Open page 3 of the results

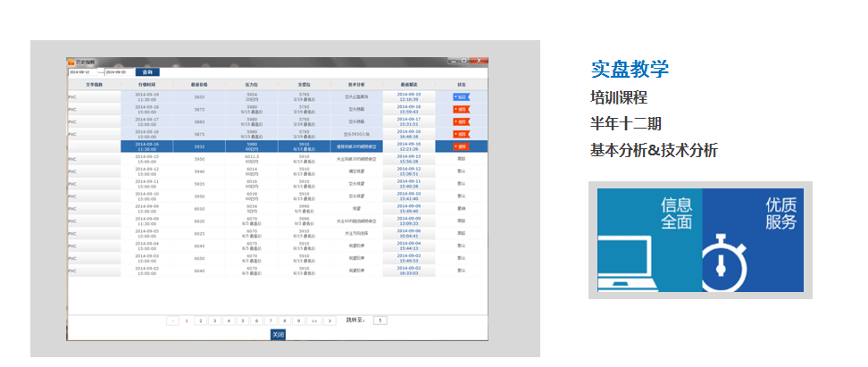click(214, 321)
